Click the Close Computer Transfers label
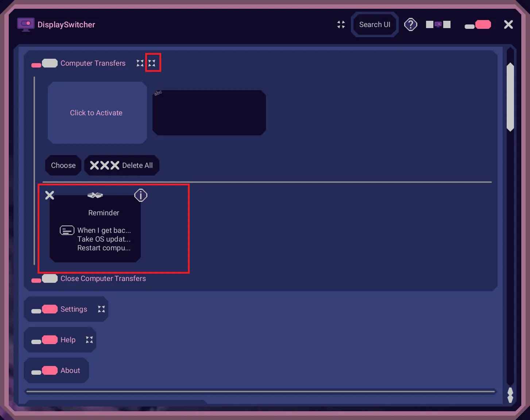Screen dimensions: 530x420 pos(103,278)
